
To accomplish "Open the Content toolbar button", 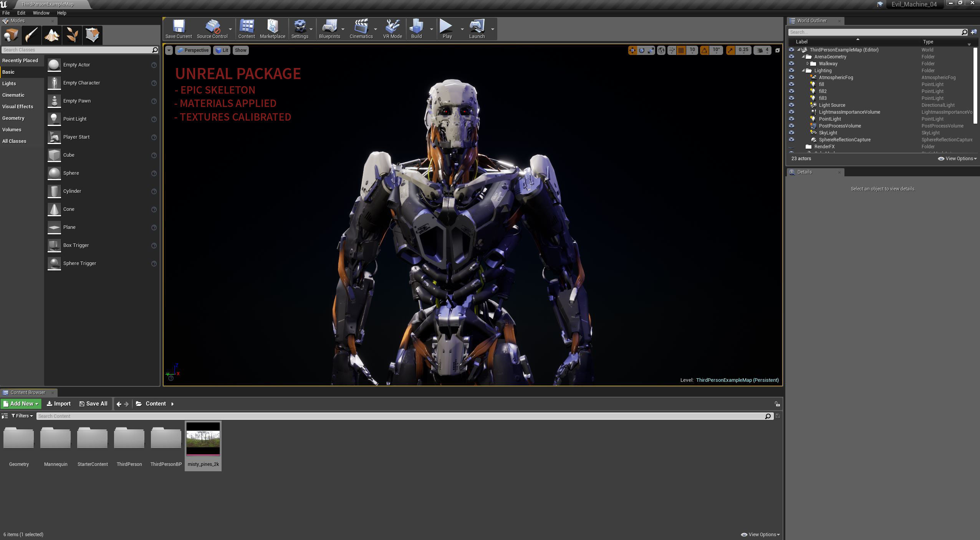I will click(247, 29).
